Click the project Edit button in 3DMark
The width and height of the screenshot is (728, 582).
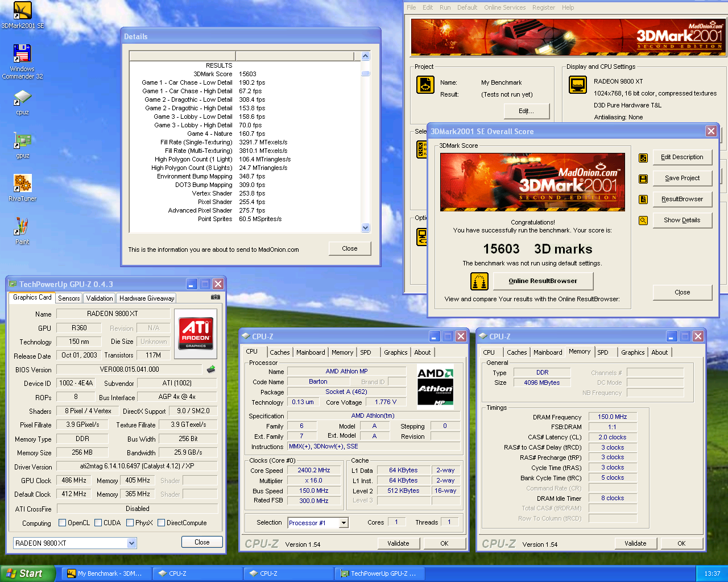click(526, 111)
